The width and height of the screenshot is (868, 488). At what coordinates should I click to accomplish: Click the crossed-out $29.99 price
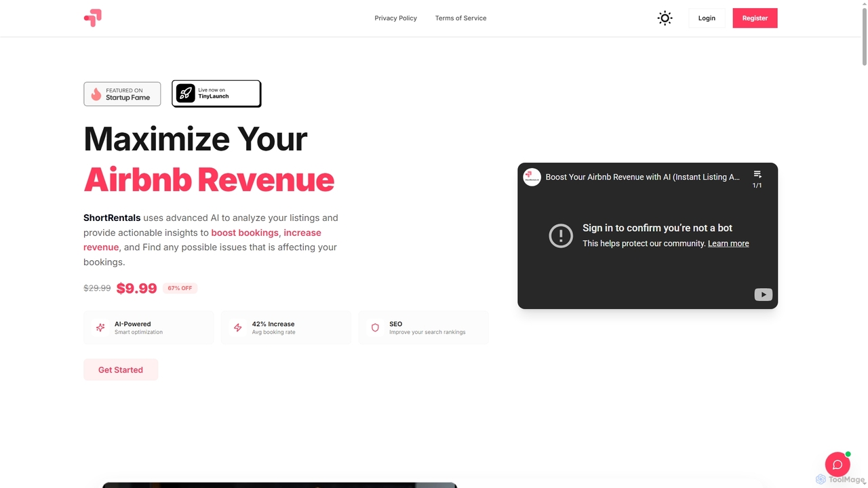point(97,288)
